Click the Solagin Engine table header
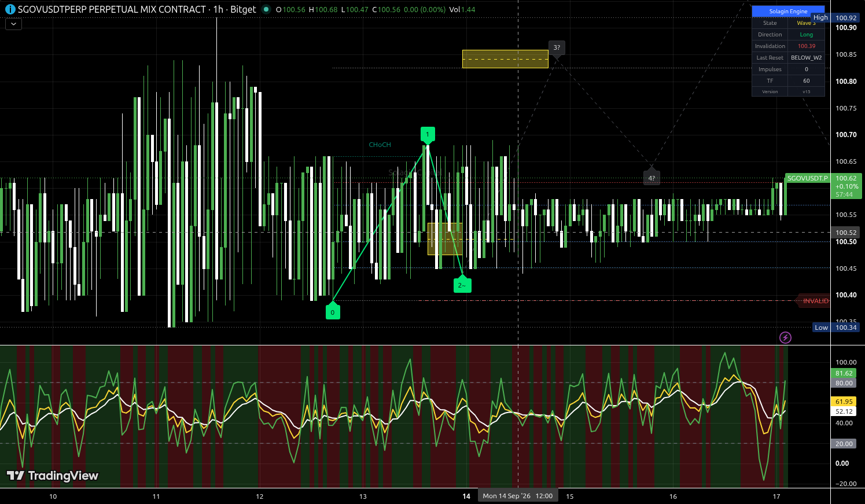 [788, 12]
